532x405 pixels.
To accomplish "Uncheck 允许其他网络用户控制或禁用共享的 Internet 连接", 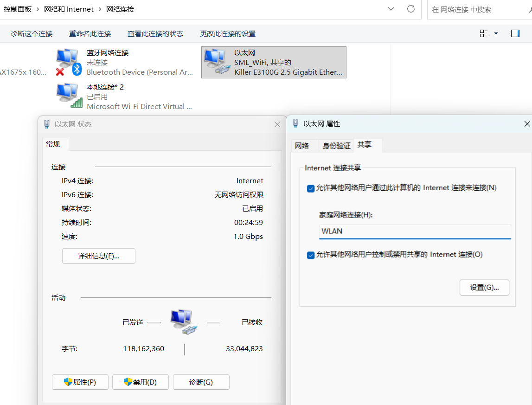I will point(310,255).
